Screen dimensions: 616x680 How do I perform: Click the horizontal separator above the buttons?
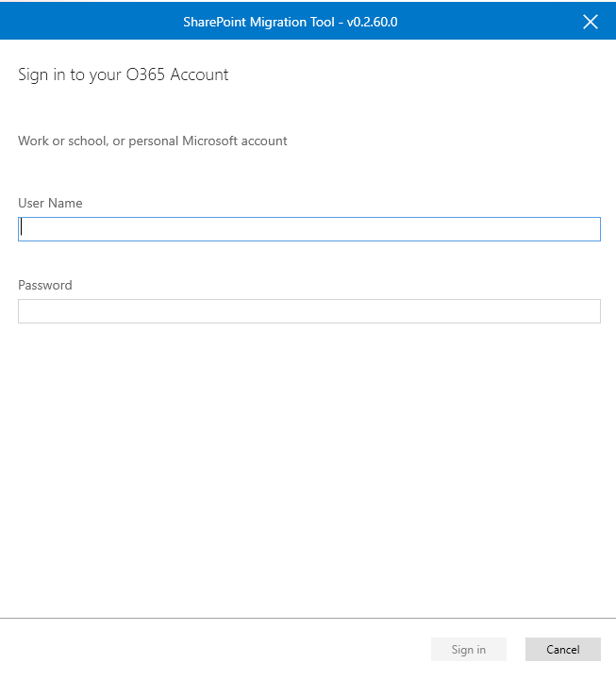click(x=308, y=619)
